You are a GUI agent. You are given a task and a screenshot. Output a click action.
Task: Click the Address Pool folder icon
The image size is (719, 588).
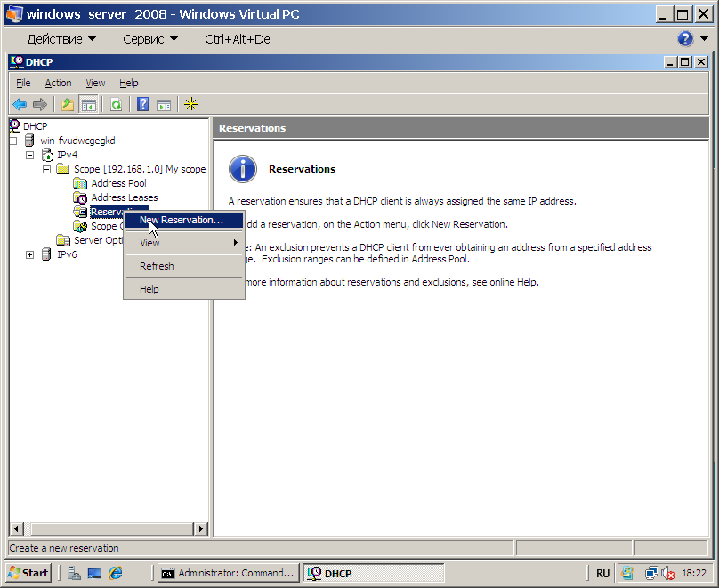(80, 183)
